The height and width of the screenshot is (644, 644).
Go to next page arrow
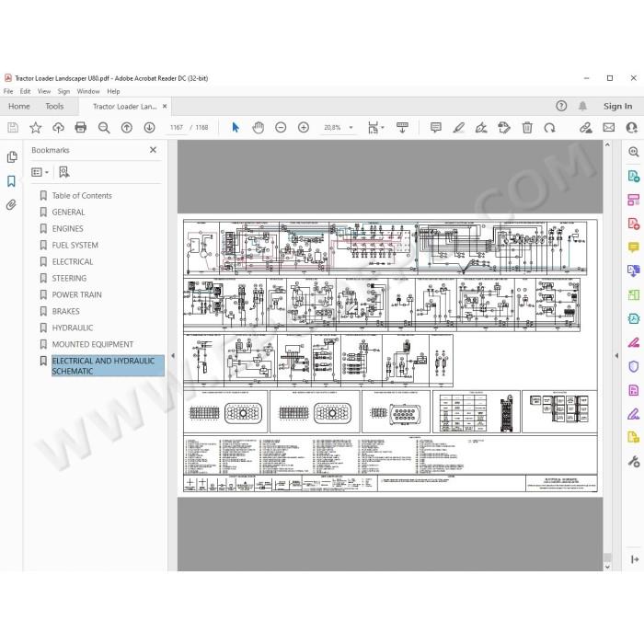click(x=149, y=128)
